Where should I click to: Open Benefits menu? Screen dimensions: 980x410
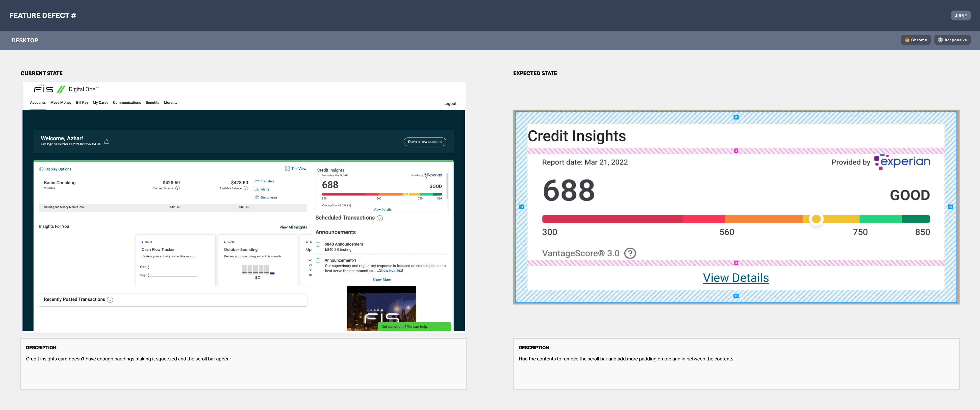[152, 102]
